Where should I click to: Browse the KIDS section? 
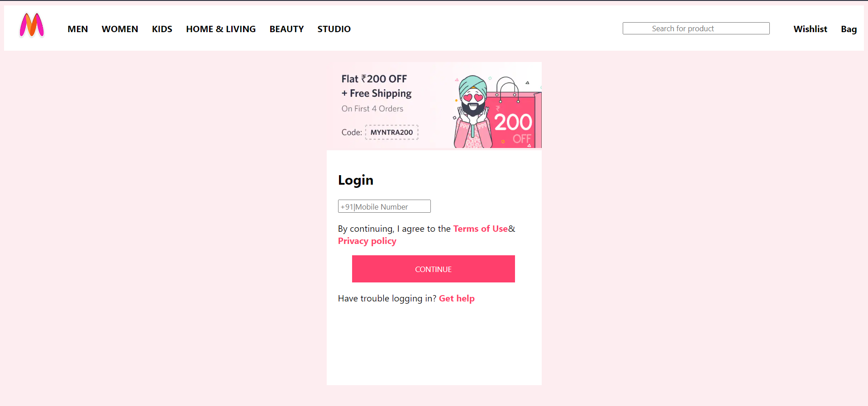[162, 29]
